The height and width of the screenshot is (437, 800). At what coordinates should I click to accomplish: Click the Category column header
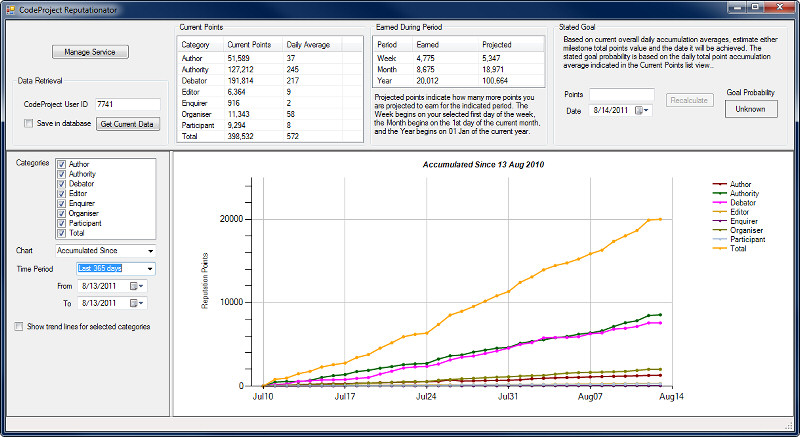pos(201,45)
